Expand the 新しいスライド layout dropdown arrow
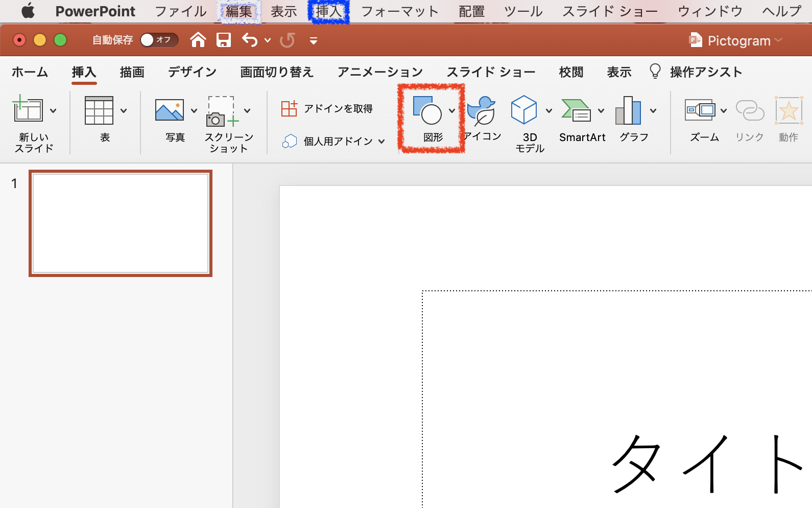This screenshot has width=812, height=508. coord(53,110)
